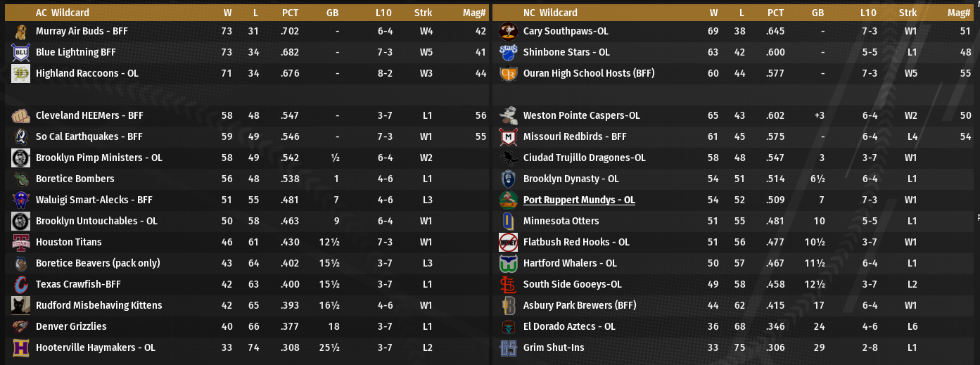Click the Cary Southpaws team logo
The image size is (980, 365).
(508, 32)
